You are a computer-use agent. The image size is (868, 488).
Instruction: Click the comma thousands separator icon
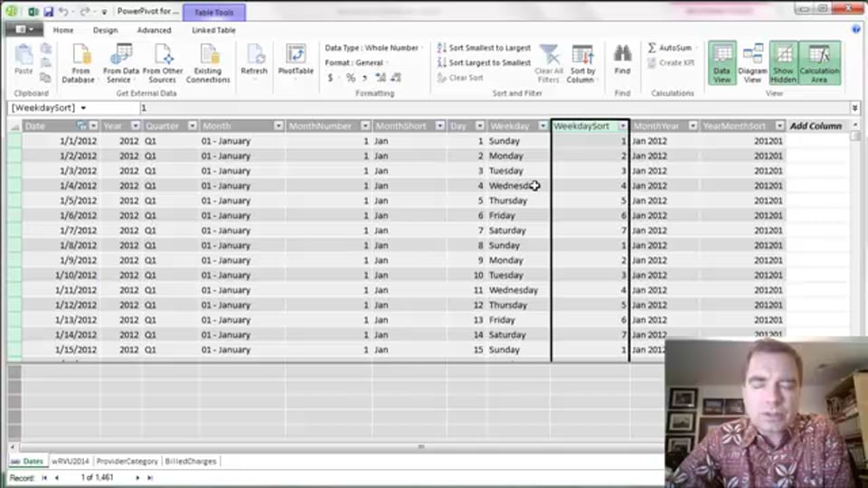[x=364, y=78]
